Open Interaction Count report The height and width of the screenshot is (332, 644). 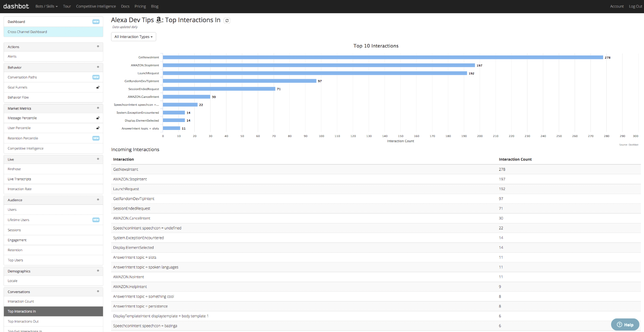[x=53, y=301]
